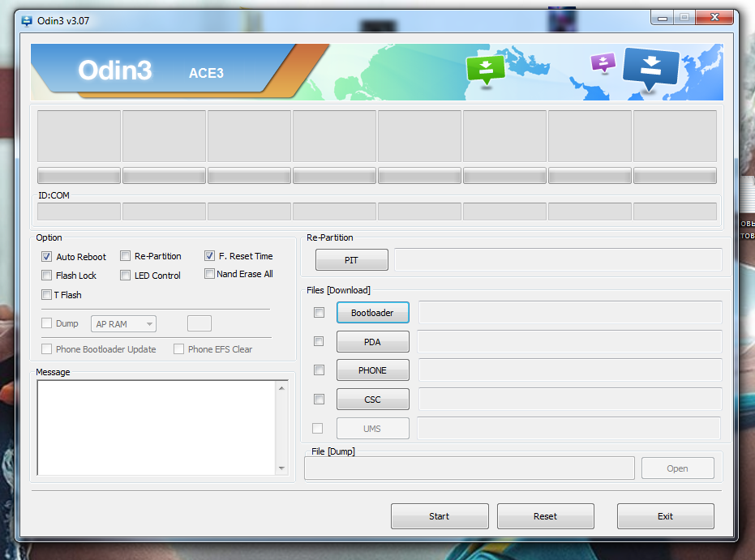The image size is (755, 560).
Task: Tick the checkbox beside PHONE button
Action: (x=319, y=370)
